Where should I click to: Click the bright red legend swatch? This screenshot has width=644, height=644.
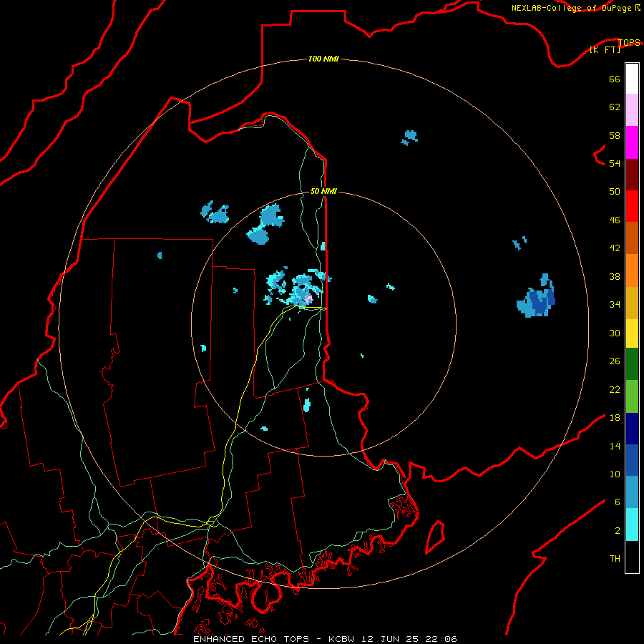coord(632,207)
